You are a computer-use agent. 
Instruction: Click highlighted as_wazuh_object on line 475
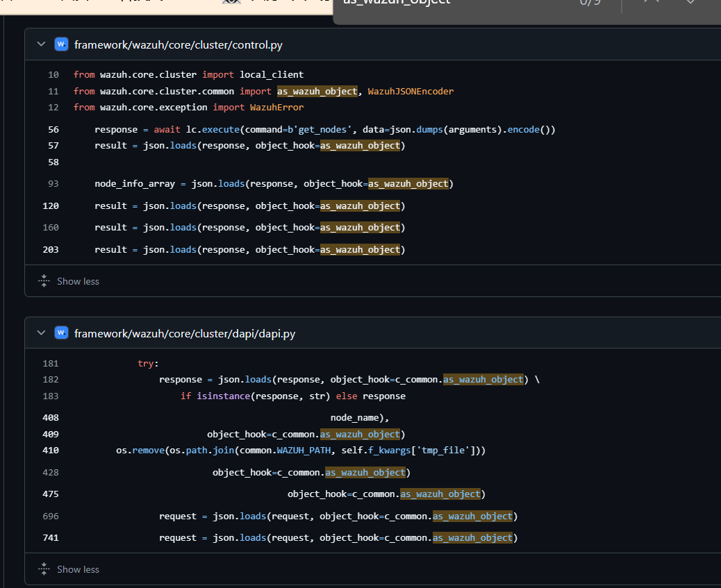pos(440,494)
